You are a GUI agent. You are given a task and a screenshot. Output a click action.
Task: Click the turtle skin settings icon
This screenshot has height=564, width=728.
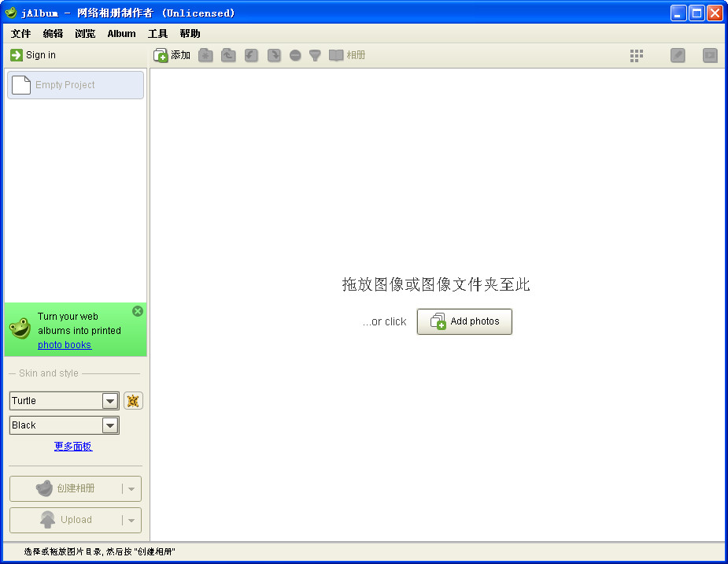pyautogui.click(x=133, y=401)
